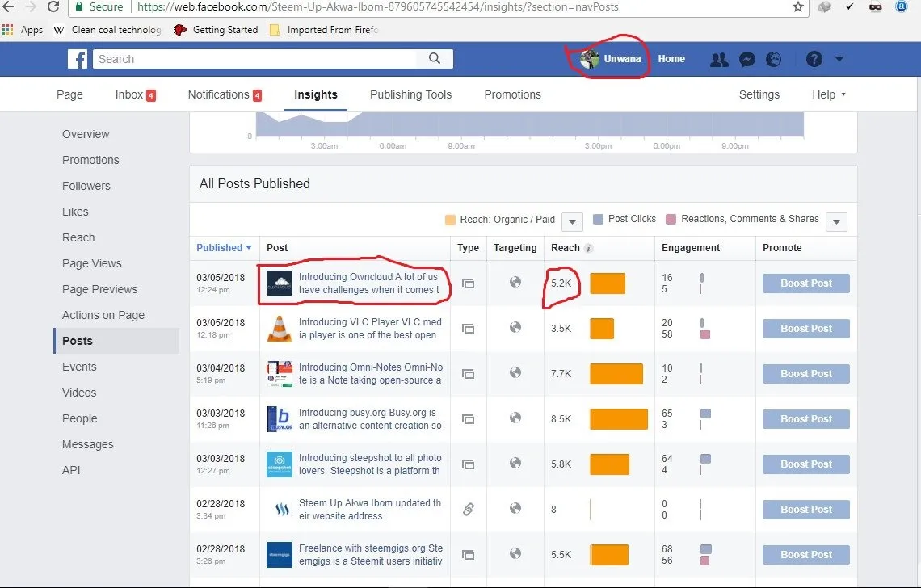Open the Imported From Firefox bookmark folder
This screenshot has height=588, width=921.
click(x=324, y=29)
